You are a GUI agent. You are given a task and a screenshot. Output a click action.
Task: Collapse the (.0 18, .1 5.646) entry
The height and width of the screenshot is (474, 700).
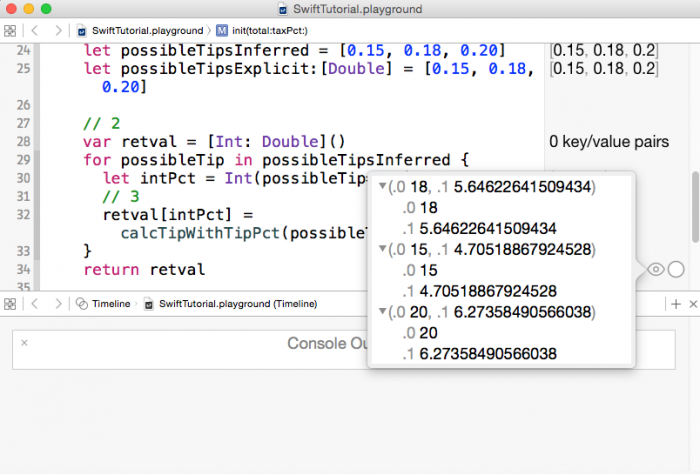pos(381,188)
